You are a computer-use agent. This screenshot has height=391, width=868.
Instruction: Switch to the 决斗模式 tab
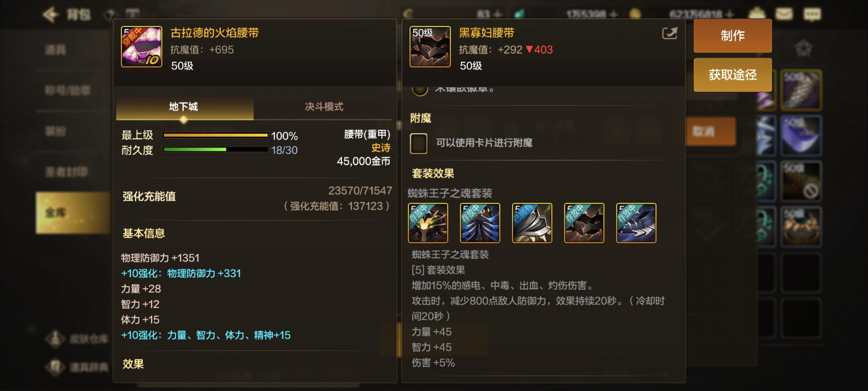tap(324, 107)
